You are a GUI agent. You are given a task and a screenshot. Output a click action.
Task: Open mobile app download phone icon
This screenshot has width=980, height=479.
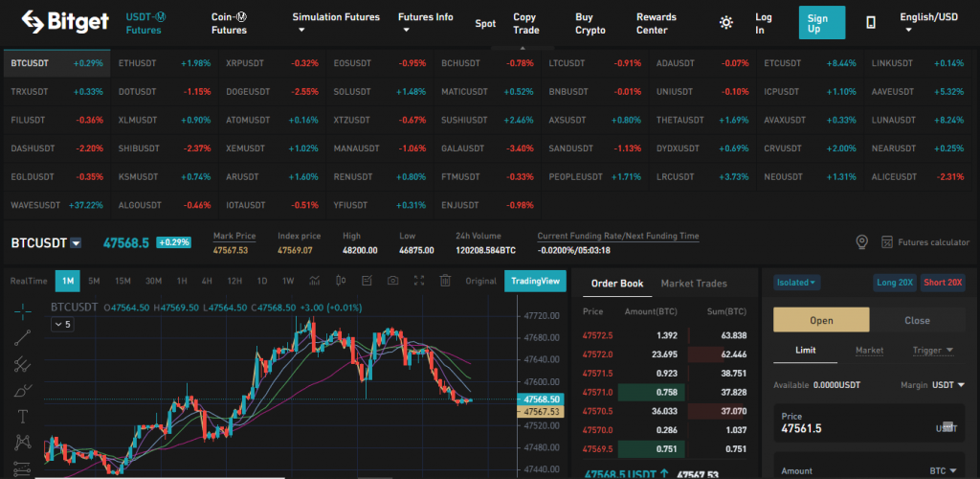pos(871,23)
